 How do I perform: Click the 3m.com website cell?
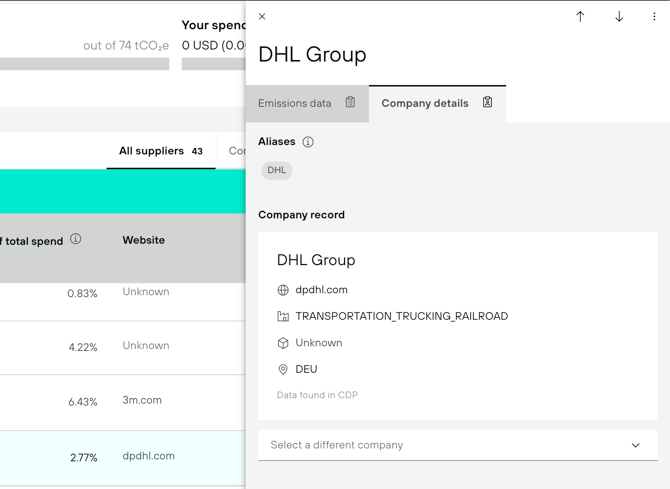(142, 401)
